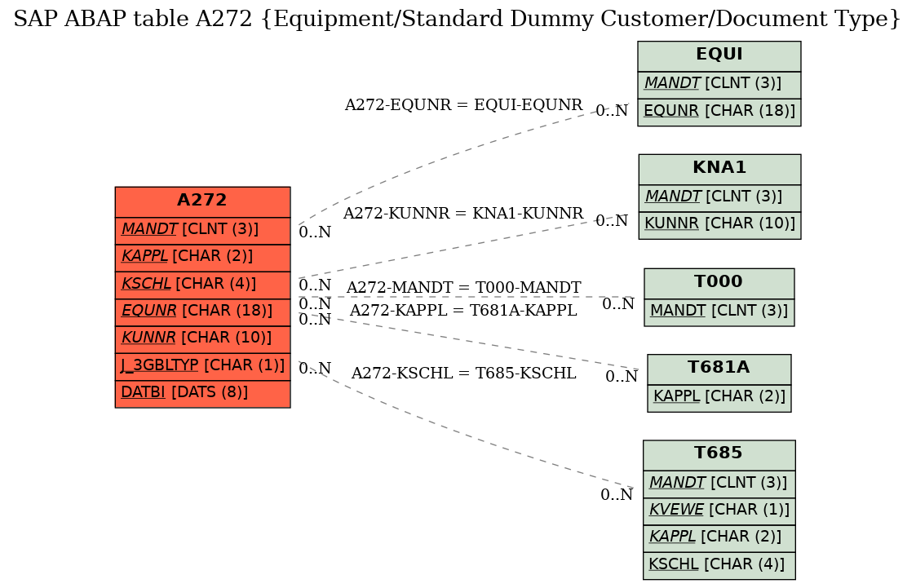916x588 pixels.
Task: Select KAPPL [CHAR (2)] row in A272
Action: [x=203, y=258]
